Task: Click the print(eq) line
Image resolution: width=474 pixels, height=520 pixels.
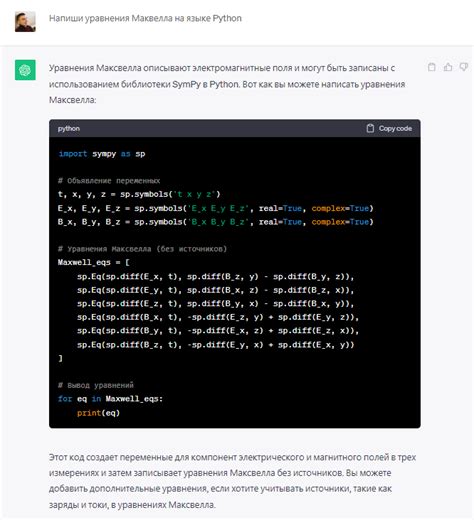Action: click(98, 413)
